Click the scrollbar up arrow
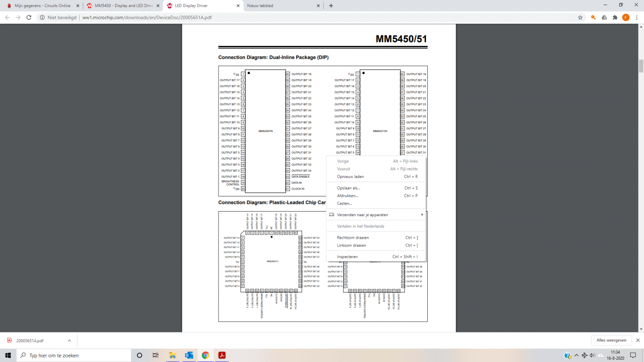This screenshot has width=644, height=362. coord(641,27)
